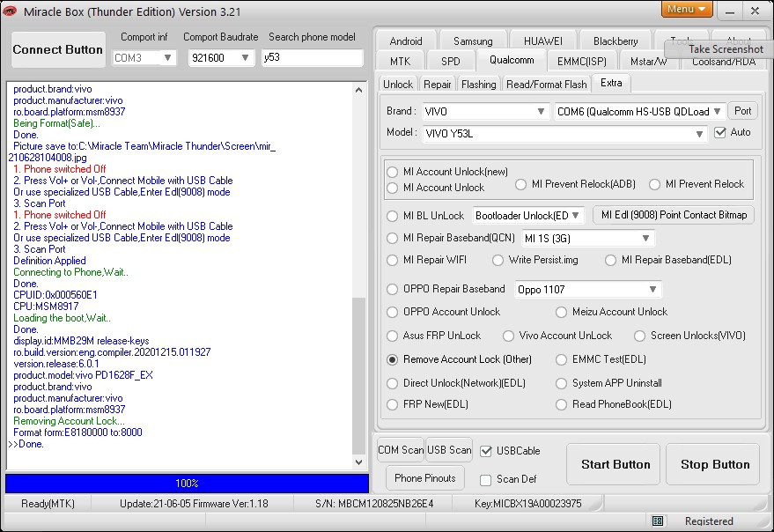Switch to the Samsung tab

click(473, 41)
